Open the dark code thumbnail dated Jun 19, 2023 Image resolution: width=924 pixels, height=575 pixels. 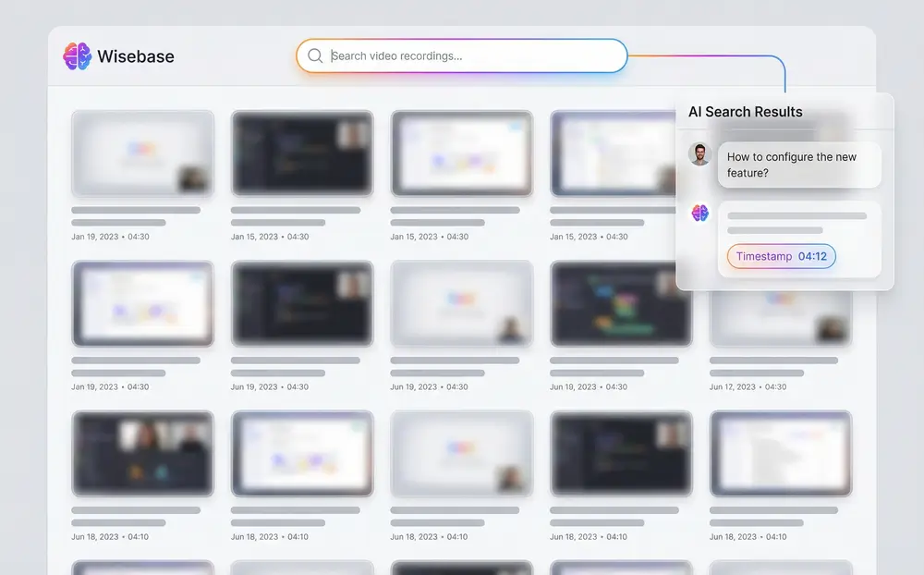pos(302,304)
